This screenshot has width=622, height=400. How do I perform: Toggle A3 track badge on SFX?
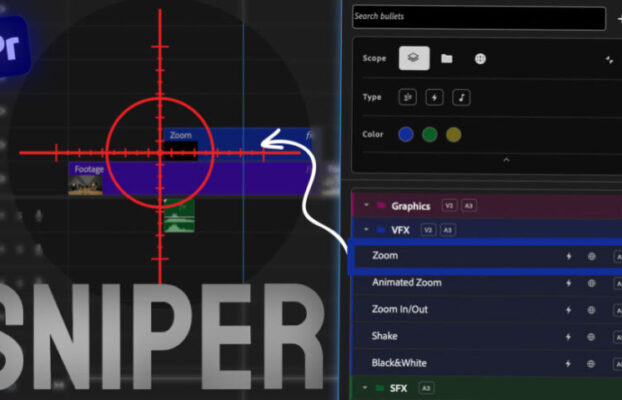pyautogui.click(x=426, y=388)
